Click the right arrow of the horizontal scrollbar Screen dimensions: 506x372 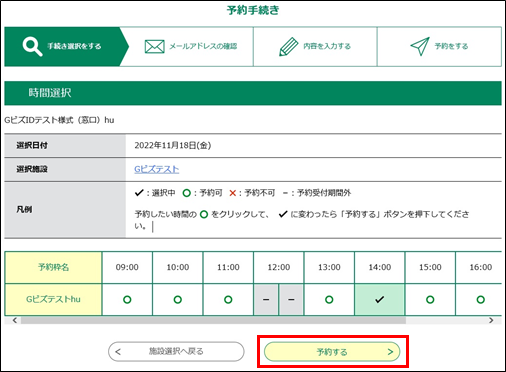491,320
